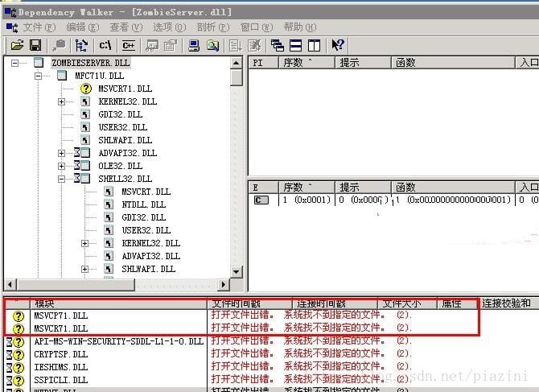Sort by the 函数 column header in top pane
Screen dimensions: 539x392
(x=453, y=63)
